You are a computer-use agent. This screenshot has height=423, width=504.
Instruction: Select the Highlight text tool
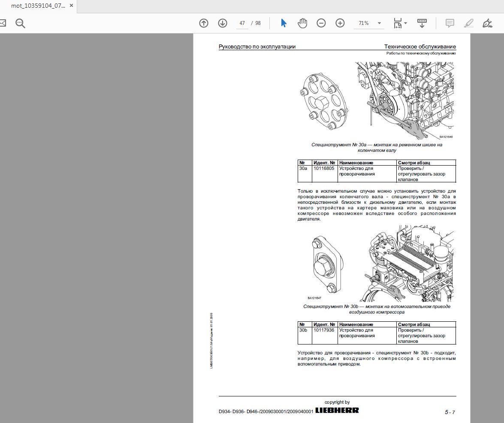pyautogui.click(x=468, y=23)
